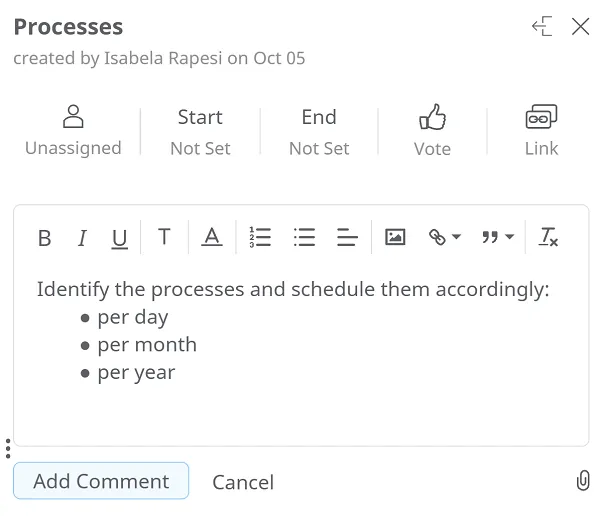Screen dimensions: 600x522
Task: Cancel the comment
Action: pyautogui.click(x=243, y=482)
